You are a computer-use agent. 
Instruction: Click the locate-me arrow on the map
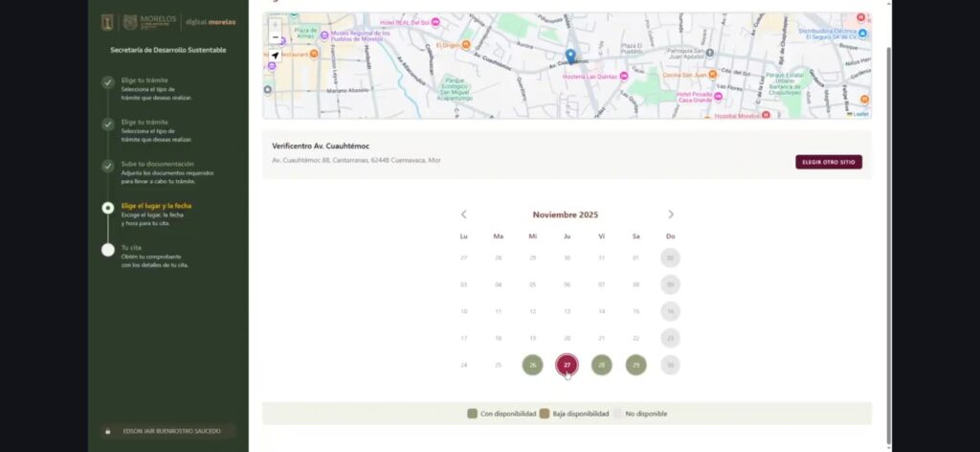point(276,56)
